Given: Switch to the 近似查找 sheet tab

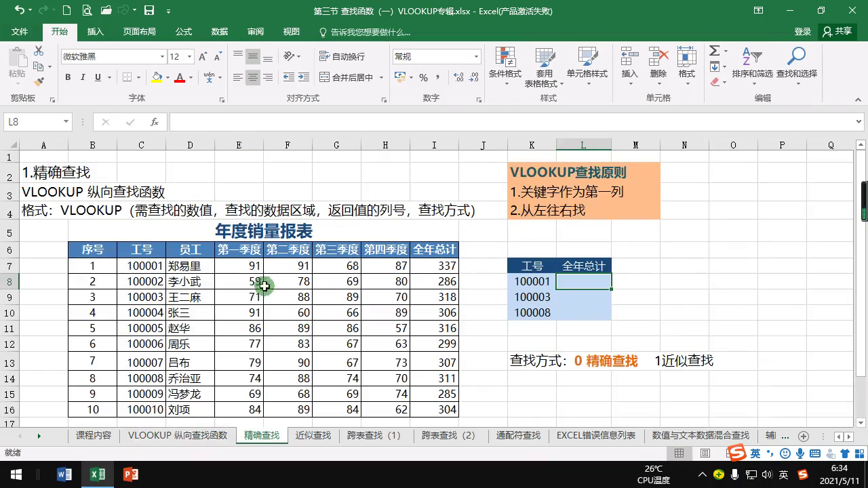Looking at the screenshot, I should 313,435.
